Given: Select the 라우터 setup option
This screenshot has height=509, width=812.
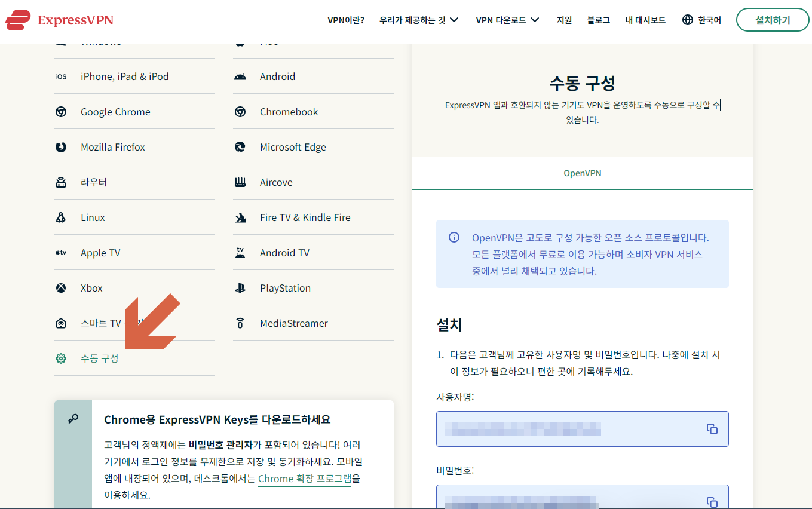Looking at the screenshot, I should click(134, 182).
